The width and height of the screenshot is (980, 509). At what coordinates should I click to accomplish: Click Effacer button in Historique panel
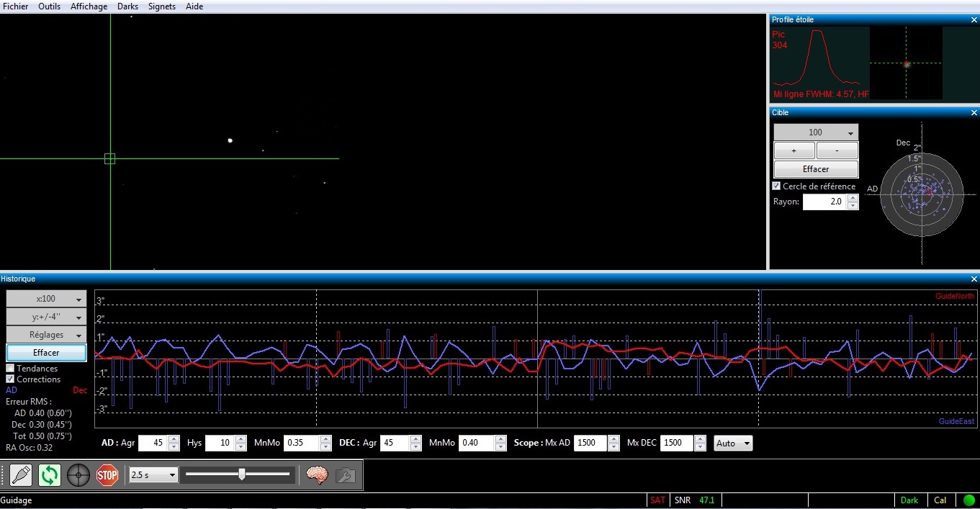click(x=46, y=353)
